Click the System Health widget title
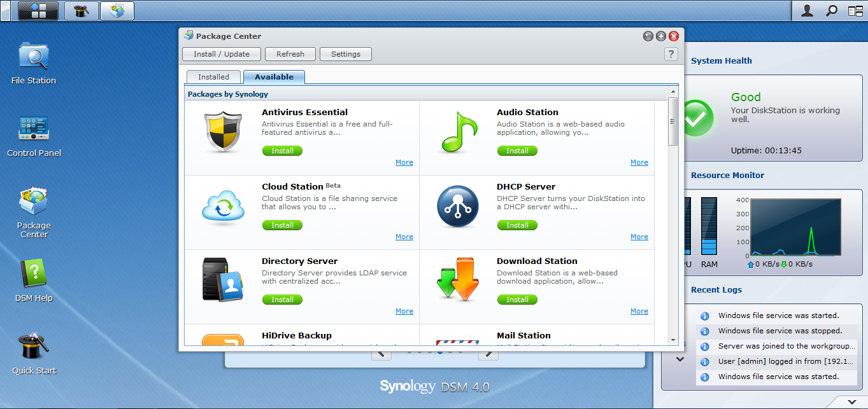Screen dimensions: 868x409 pos(722,61)
